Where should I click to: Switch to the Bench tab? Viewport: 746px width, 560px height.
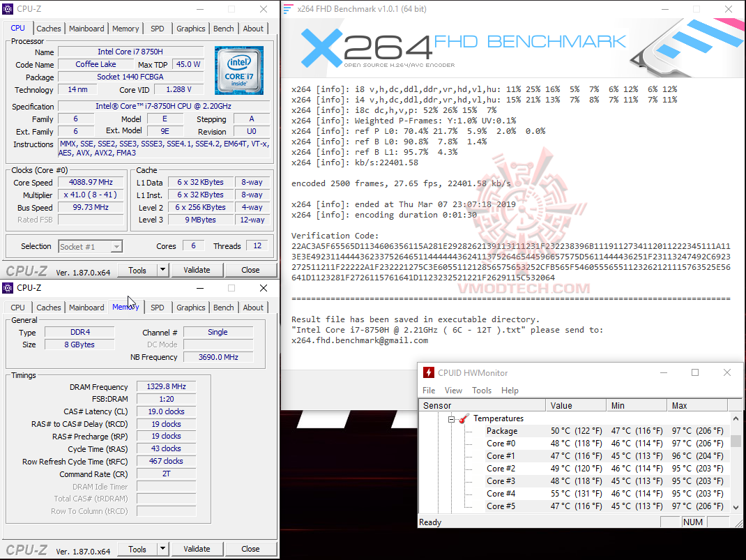pyautogui.click(x=224, y=28)
